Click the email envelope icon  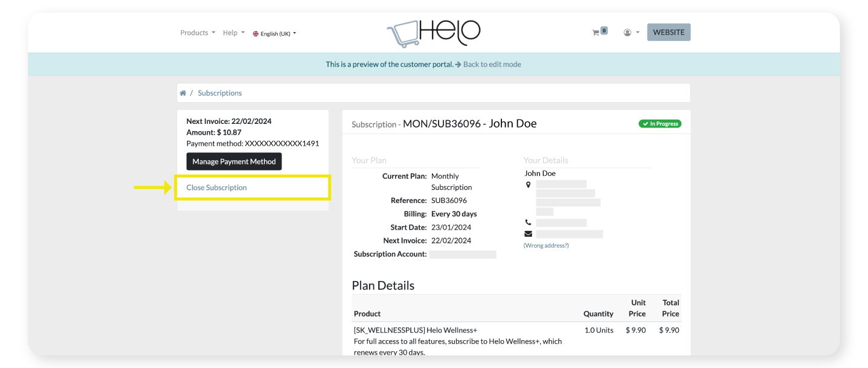tap(528, 234)
